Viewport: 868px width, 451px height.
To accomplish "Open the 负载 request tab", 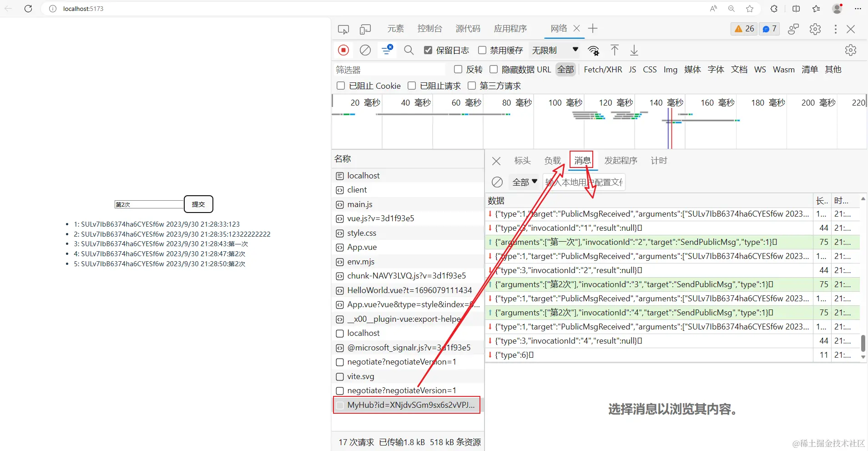I will [553, 161].
